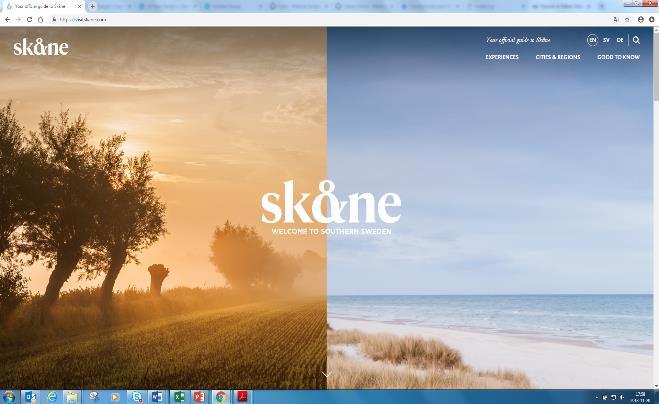Click the 'Your official guide to Skåne' tagline
Screen dimensions: 659x404
pyautogui.click(x=518, y=40)
